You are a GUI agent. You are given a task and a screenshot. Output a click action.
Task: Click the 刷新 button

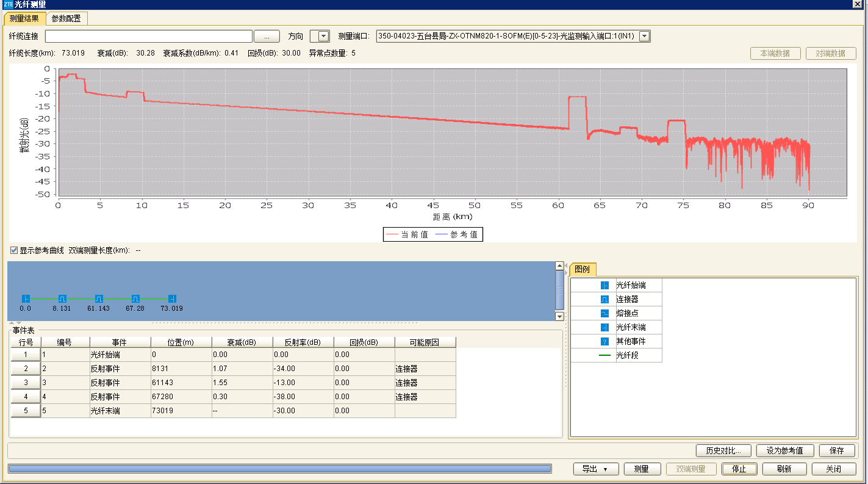(x=784, y=469)
